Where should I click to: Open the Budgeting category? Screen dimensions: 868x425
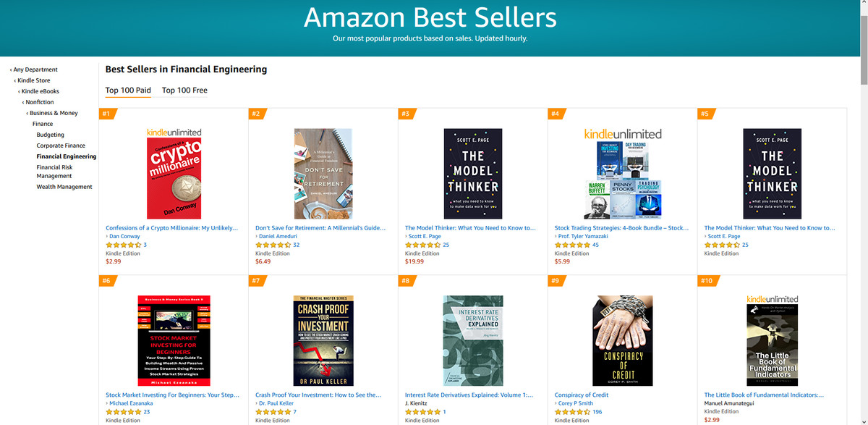point(51,135)
